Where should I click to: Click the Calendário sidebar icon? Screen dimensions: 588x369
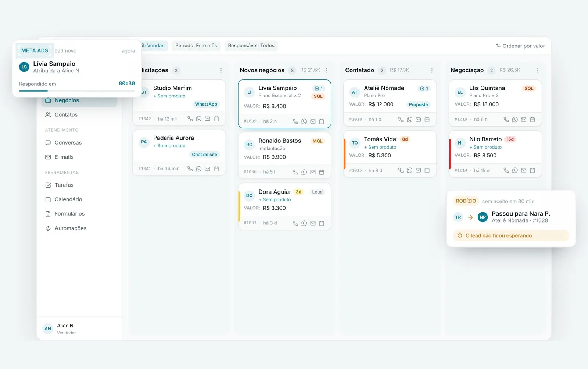coord(48,199)
